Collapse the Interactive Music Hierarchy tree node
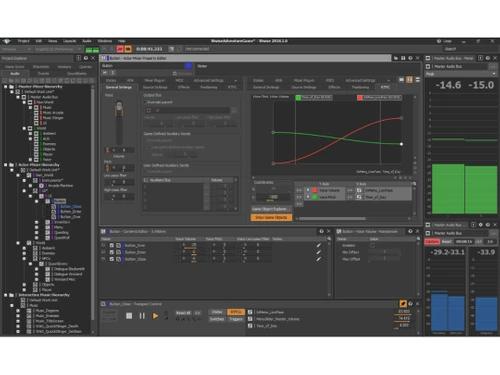Image resolution: width=500 pixels, height=375 pixels. pyautogui.click(x=6, y=295)
